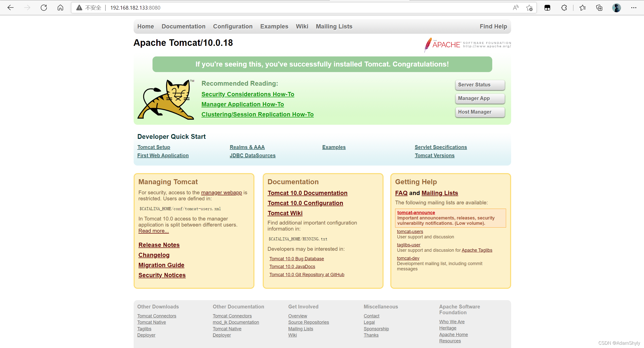Open browser settings and more menu
This screenshot has width=644, height=348.
pyautogui.click(x=633, y=8)
